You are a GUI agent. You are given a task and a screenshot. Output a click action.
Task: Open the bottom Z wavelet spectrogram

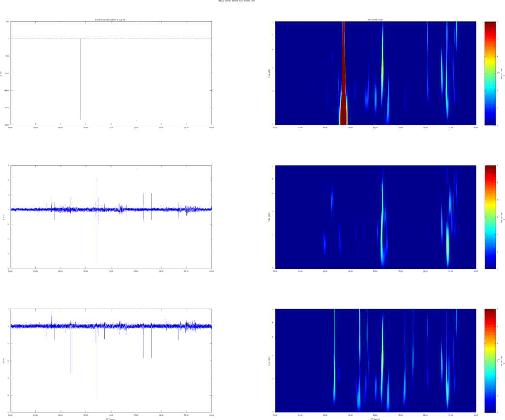[x=376, y=361]
